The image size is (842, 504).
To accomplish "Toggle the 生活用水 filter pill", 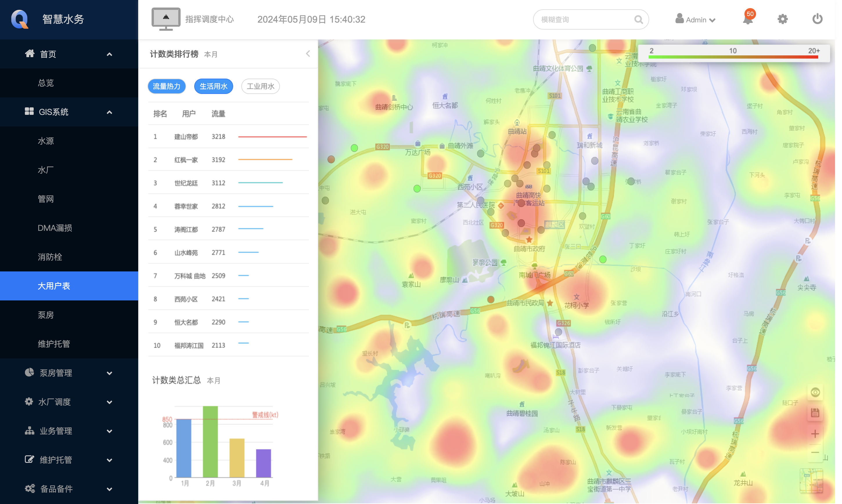I will tap(213, 86).
